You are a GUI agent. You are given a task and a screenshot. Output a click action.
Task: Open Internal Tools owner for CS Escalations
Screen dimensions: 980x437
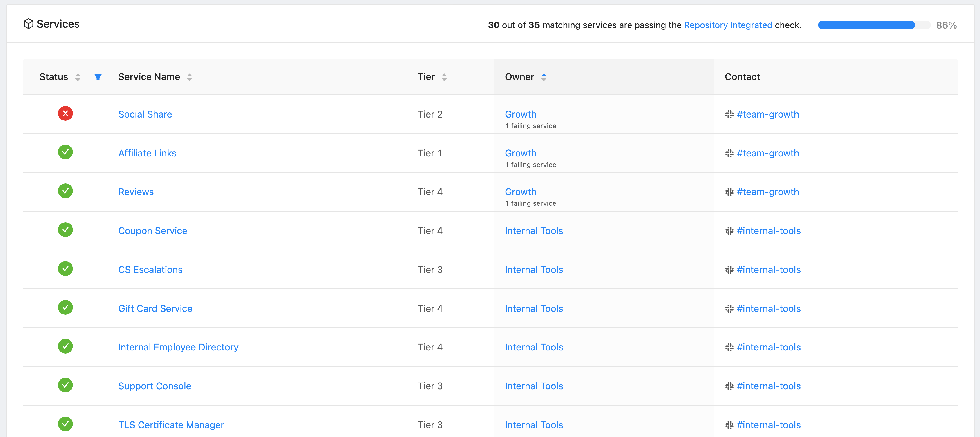[x=534, y=270]
